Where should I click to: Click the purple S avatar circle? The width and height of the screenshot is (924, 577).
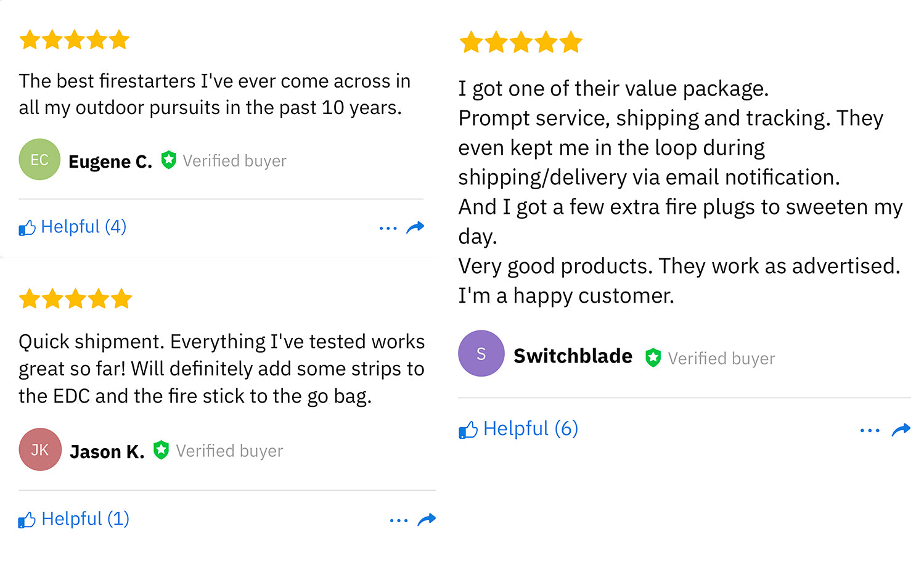click(x=481, y=354)
